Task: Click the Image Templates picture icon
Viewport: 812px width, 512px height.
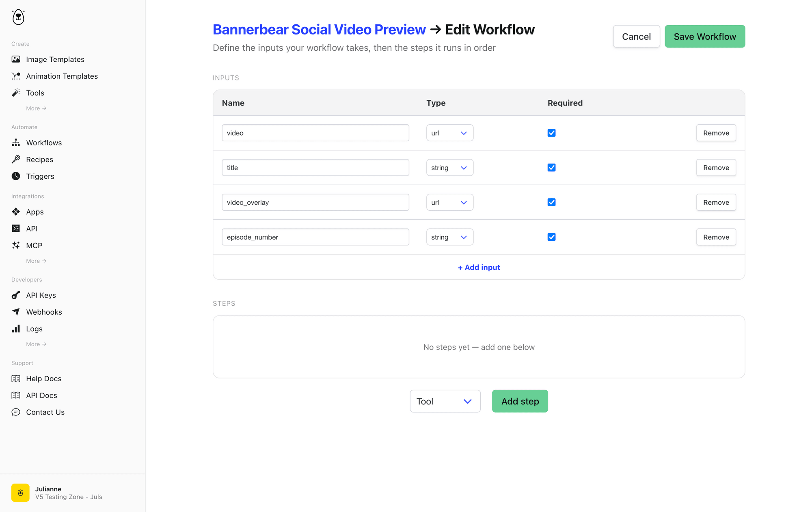Action: point(16,59)
